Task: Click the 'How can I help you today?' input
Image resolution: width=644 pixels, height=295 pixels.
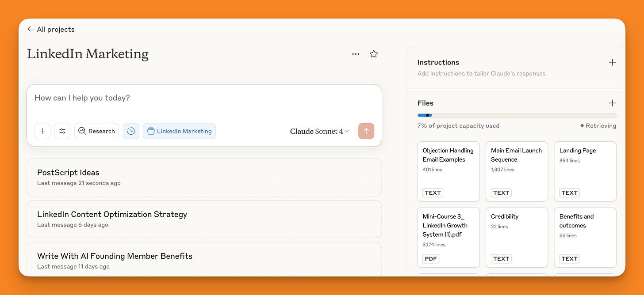Action: [x=204, y=98]
